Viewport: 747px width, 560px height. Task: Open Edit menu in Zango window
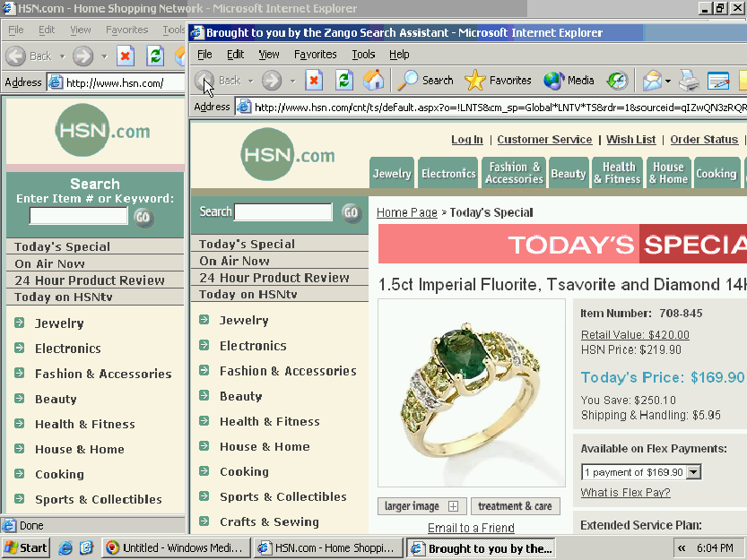tap(235, 55)
